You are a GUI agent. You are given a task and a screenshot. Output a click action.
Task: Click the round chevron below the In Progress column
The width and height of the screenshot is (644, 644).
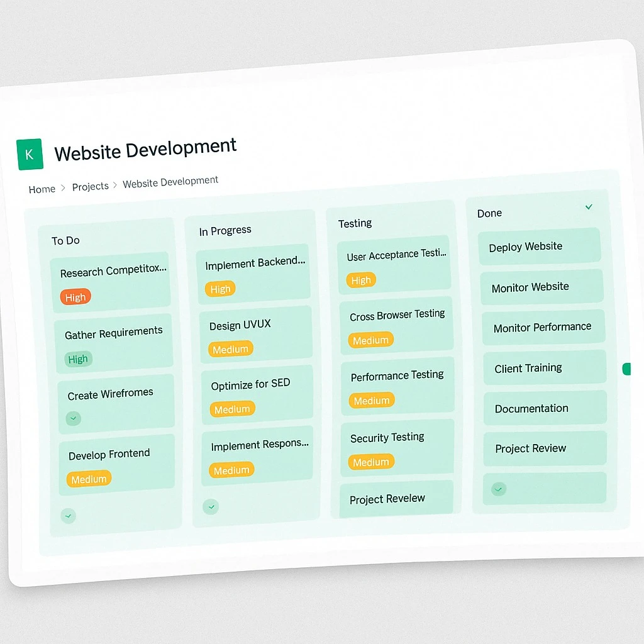click(211, 506)
